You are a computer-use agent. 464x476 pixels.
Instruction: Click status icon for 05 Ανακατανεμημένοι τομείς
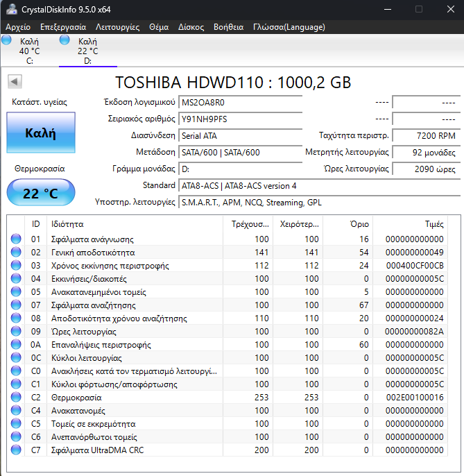coord(16,291)
